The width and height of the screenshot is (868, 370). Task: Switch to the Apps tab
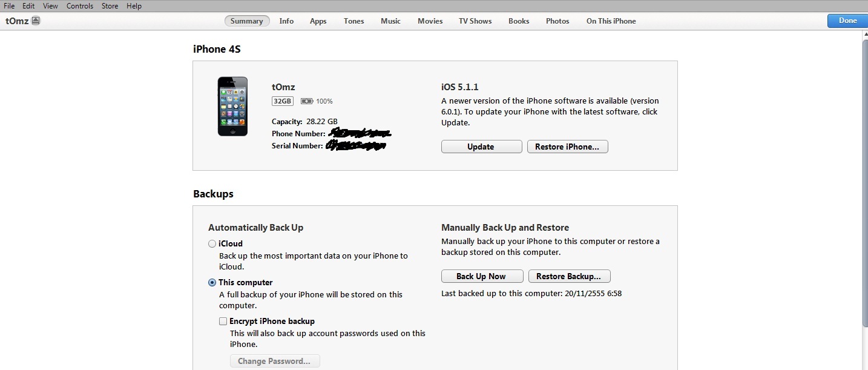click(318, 21)
